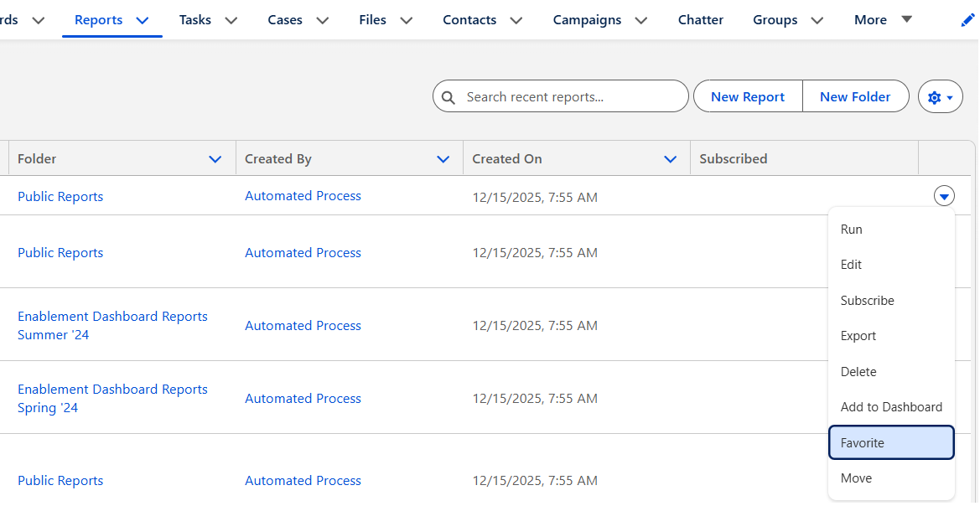Screen dimensions: 980x506
Task: Click the New Report button
Action: [x=747, y=97]
